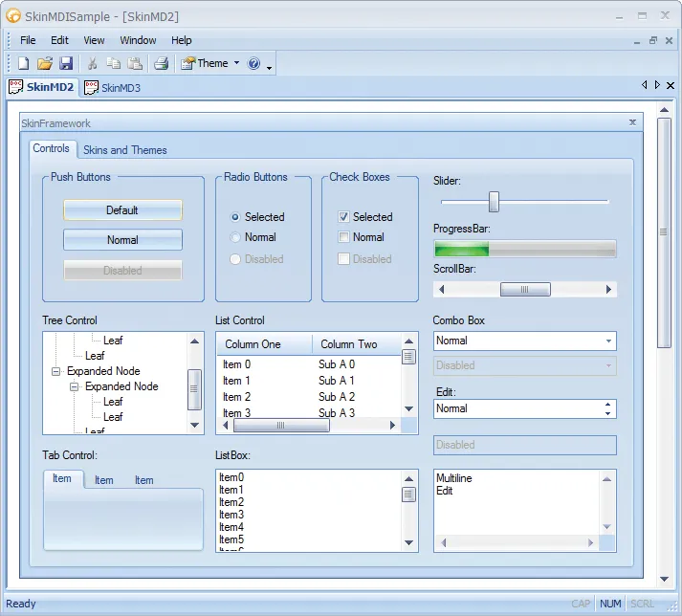Click the Print toolbar icon
Viewport: 682px width, 616px height.
[x=162, y=63]
